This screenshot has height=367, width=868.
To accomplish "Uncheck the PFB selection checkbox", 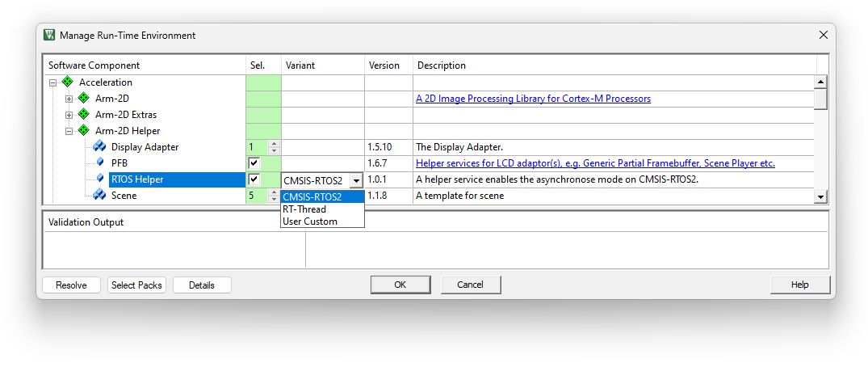I will click(254, 163).
